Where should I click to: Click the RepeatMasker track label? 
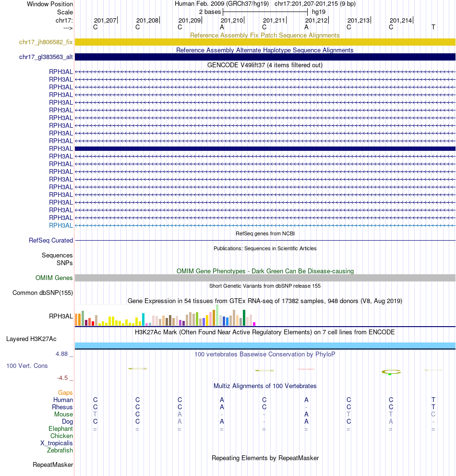pyautogui.click(x=53, y=465)
